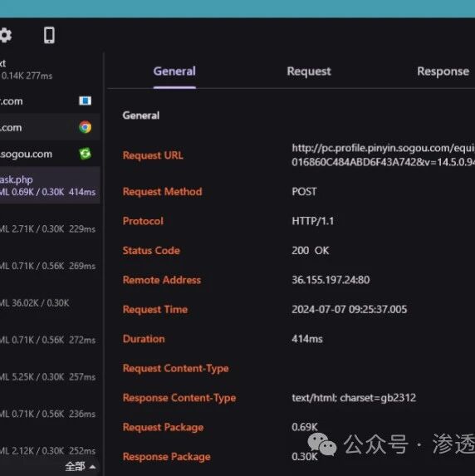
Task: Click the Request URL label
Action: point(153,155)
